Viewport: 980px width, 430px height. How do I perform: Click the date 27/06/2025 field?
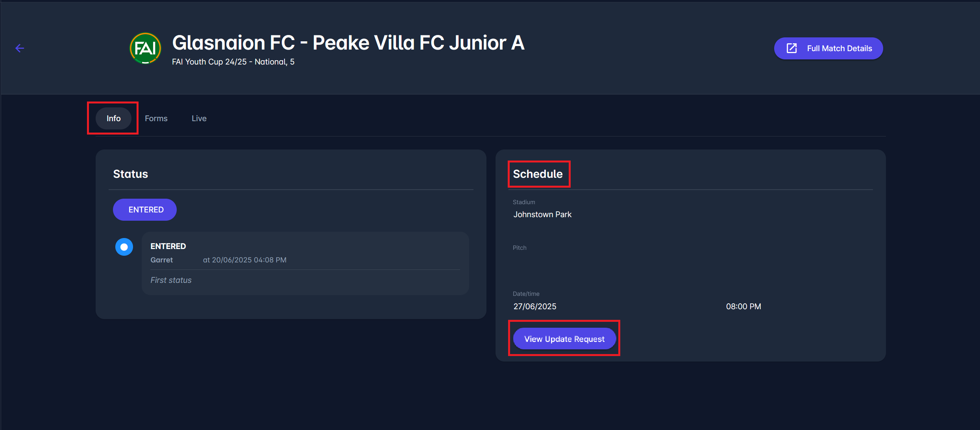click(535, 306)
